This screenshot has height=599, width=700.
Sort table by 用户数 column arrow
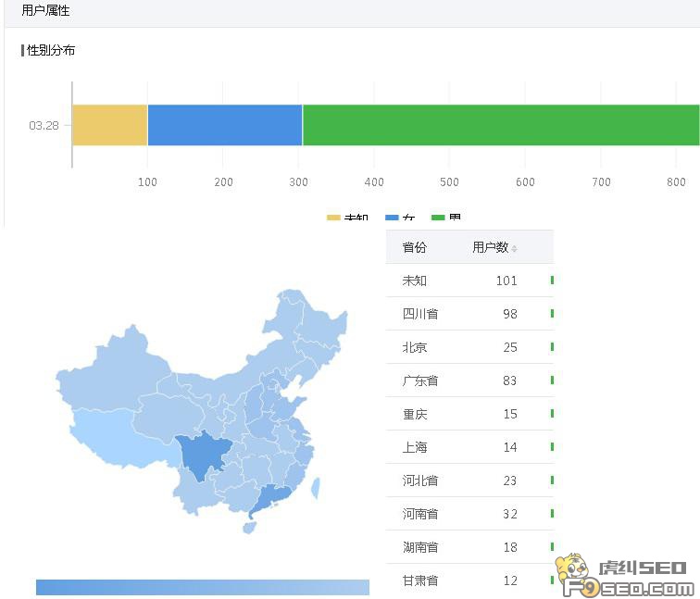(x=514, y=249)
